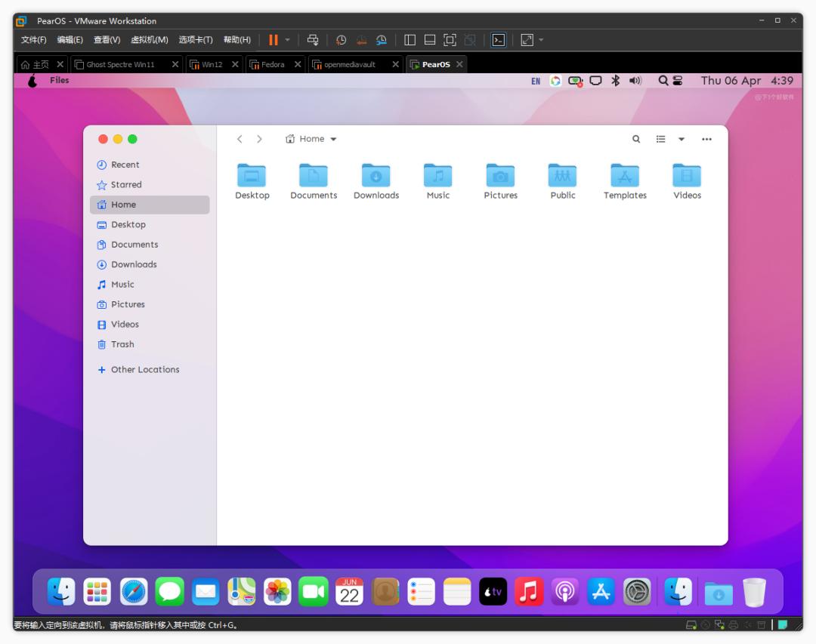This screenshot has height=644, width=816.
Task: Go to Starred in the sidebar
Action: pyautogui.click(x=125, y=185)
